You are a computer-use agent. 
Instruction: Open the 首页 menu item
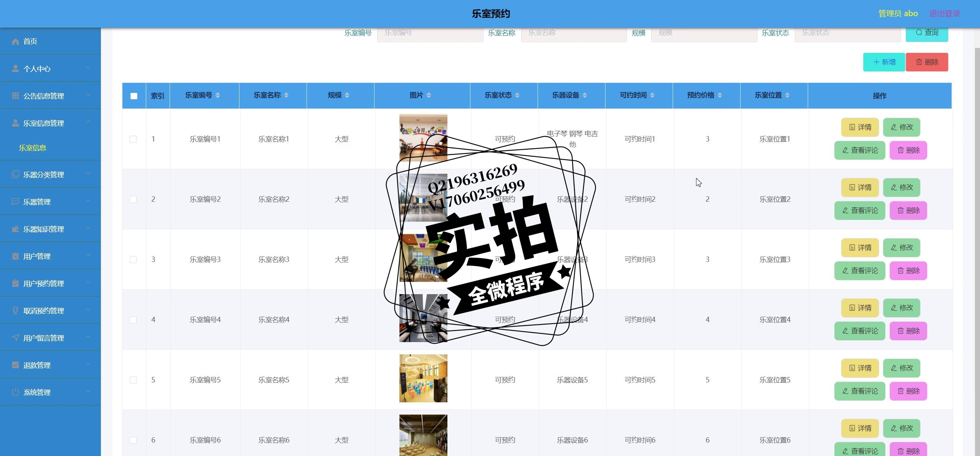click(50, 41)
